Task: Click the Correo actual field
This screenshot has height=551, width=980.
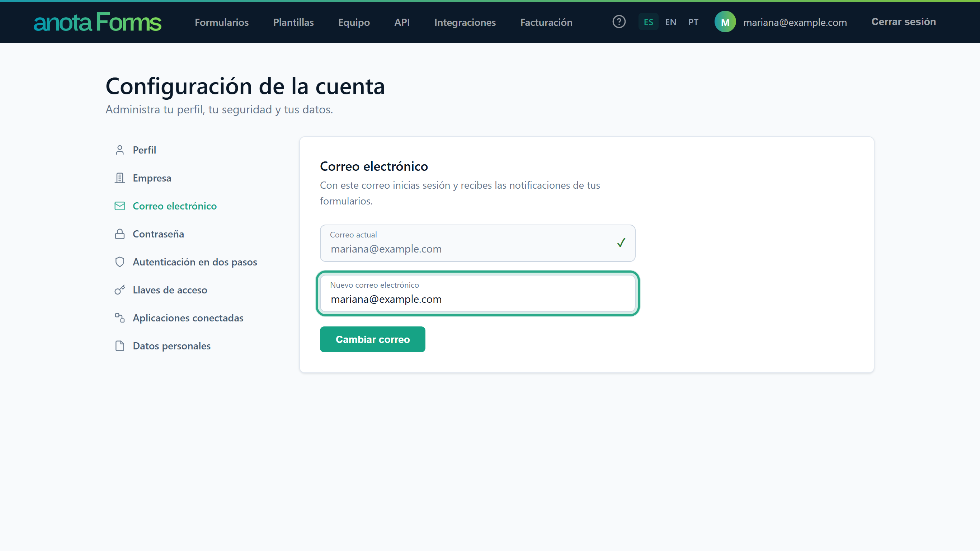Action: tap(477, 243)
